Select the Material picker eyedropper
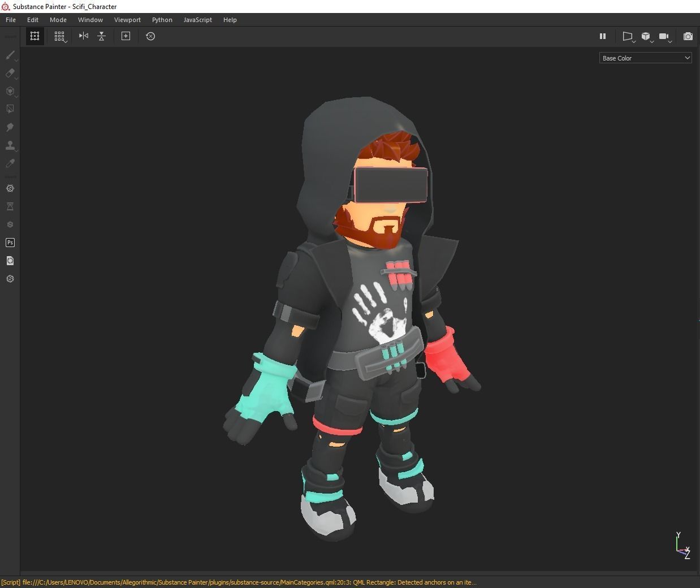Viewport: 700px width, 588px height. point(10,163)
